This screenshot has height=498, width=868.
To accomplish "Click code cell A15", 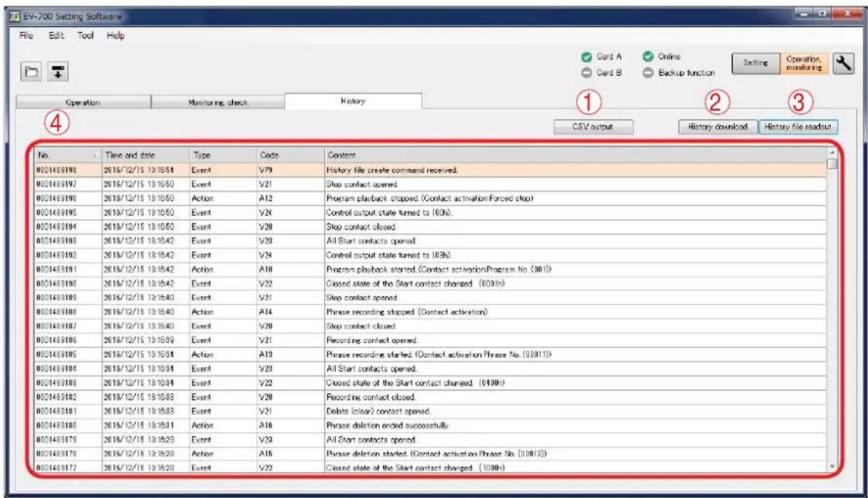I will coord(290,454).
